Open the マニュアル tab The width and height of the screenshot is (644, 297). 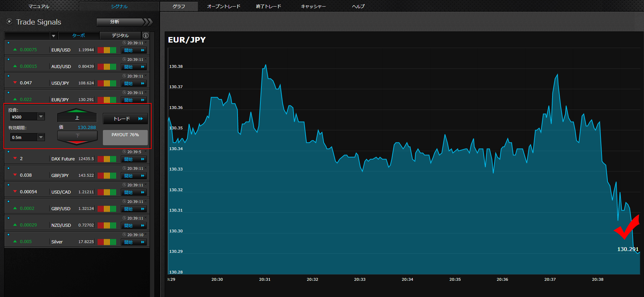click(39, 6)
